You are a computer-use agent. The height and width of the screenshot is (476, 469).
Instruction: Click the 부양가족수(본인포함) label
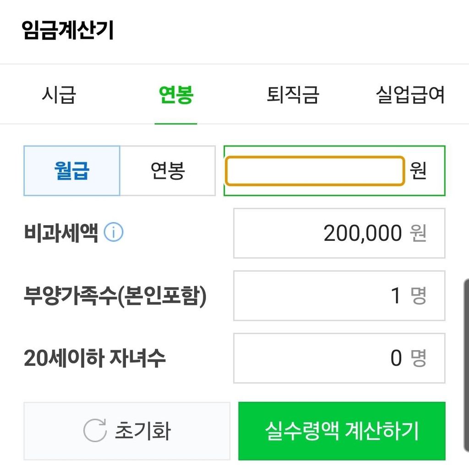click(x=115, y=296)
